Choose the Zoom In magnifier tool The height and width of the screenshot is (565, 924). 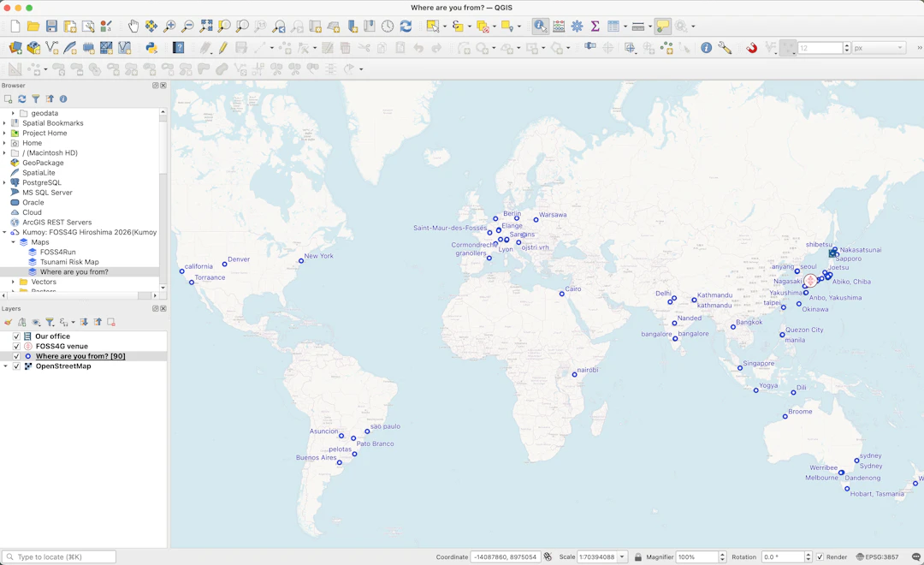169,26
